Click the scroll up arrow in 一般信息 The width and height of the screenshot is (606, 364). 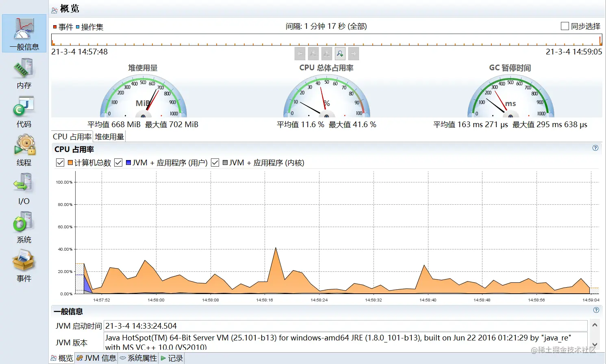[595, 325]
